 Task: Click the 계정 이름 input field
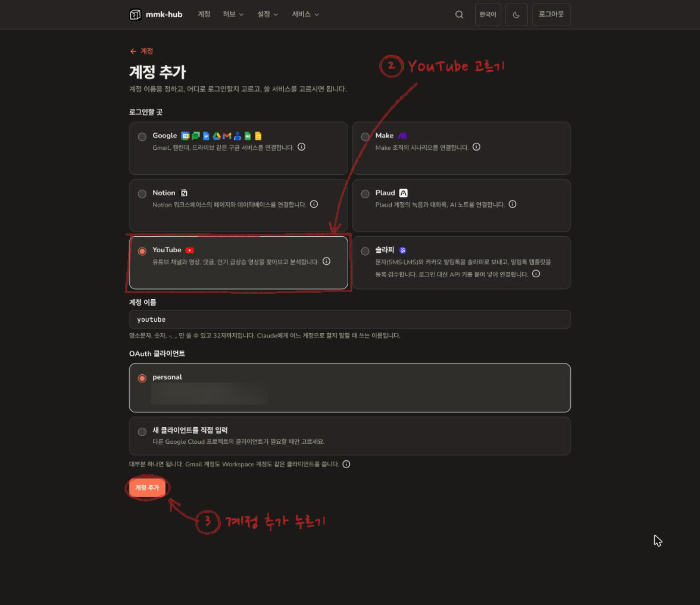(x=349, y=319)
